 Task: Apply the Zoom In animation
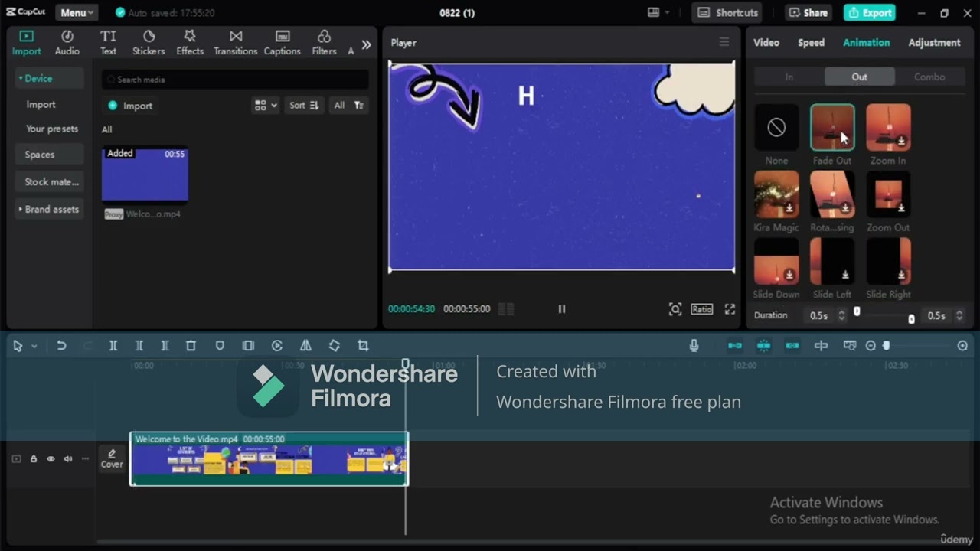[888, 127]
